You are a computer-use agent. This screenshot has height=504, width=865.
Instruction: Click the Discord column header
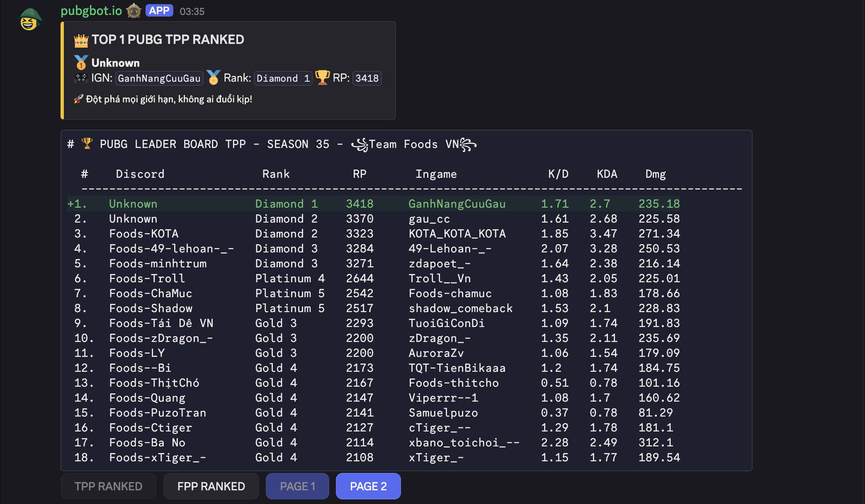point(140,174)
